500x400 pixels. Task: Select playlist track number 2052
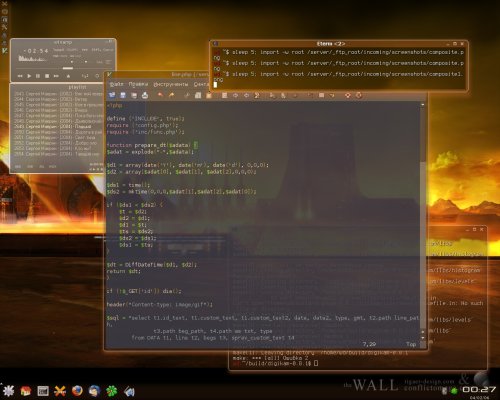[x=58, y=143]
